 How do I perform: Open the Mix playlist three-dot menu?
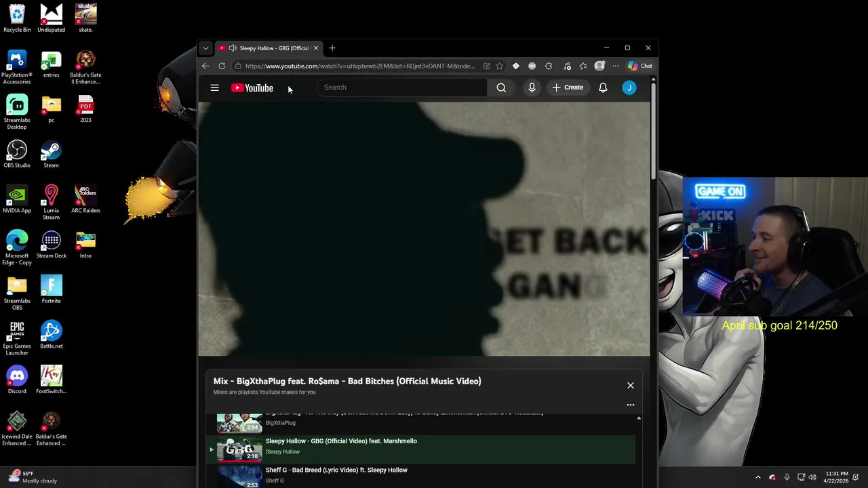coord(631,405)
